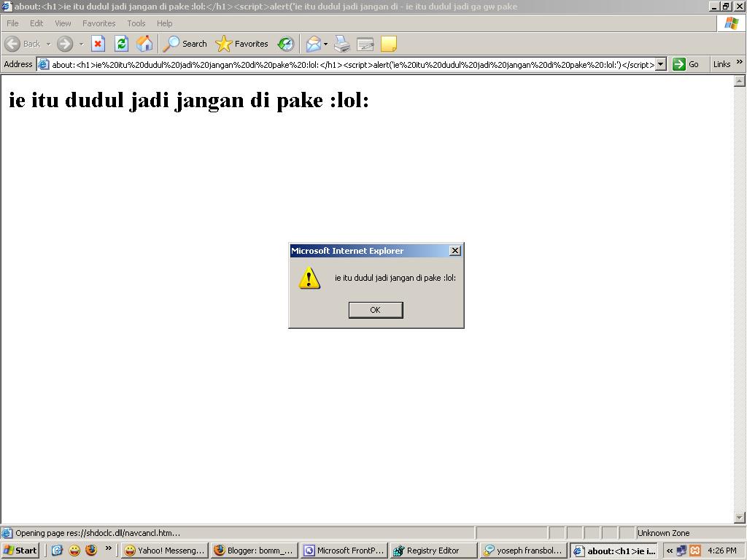Click the scrollbar up arrow
This screenshot has width=747, height=560.
click(740, 81)
